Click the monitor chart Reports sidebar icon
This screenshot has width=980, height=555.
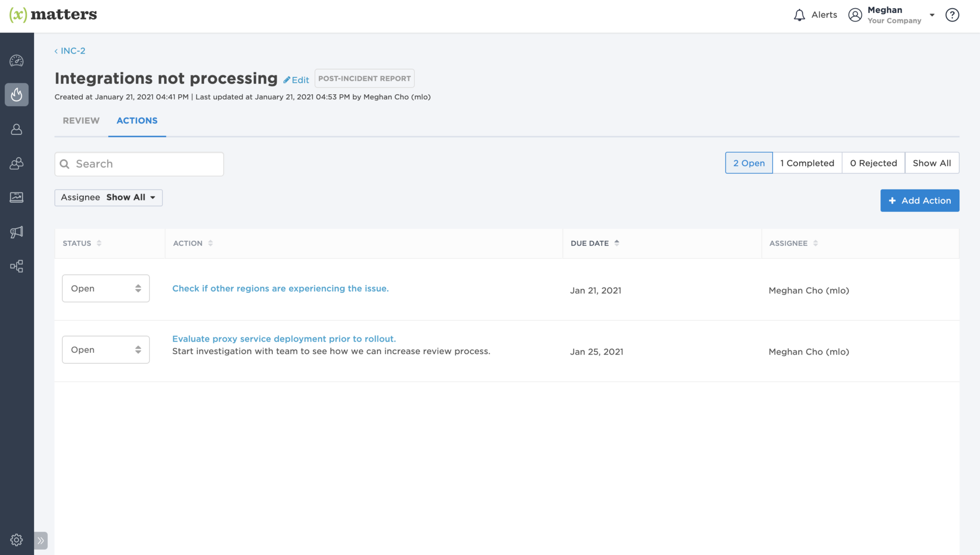click(x=16, y=197)
